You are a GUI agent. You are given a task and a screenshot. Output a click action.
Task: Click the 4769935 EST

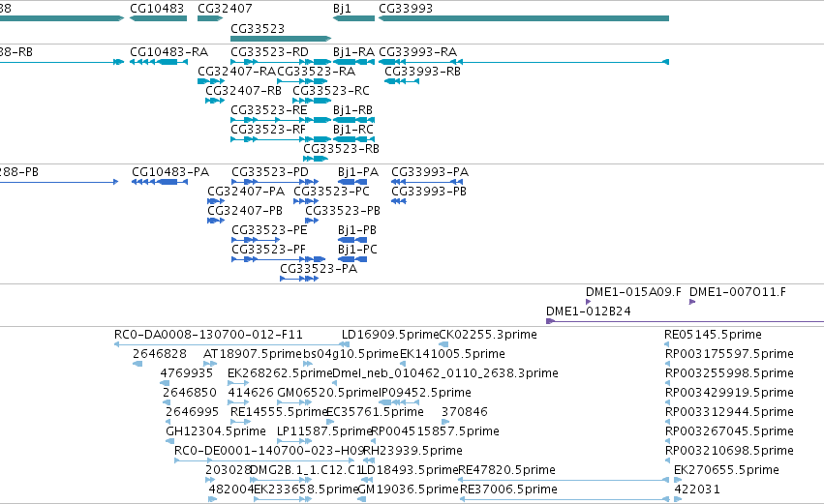click(165, 384)
